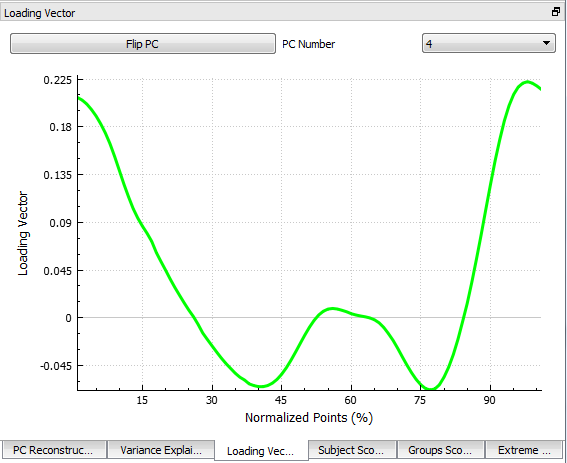567x463 pixels.
Task: Open the Variance Explai... tab
Action: click(161, 450)
